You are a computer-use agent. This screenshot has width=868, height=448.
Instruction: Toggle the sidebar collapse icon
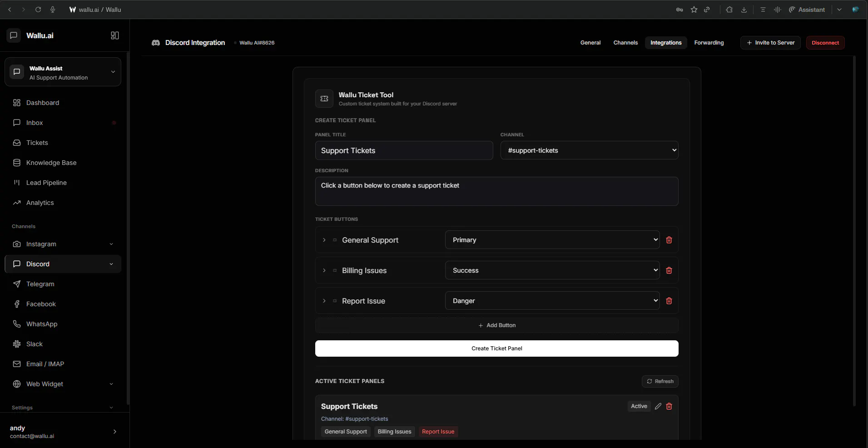click(115, 35)
